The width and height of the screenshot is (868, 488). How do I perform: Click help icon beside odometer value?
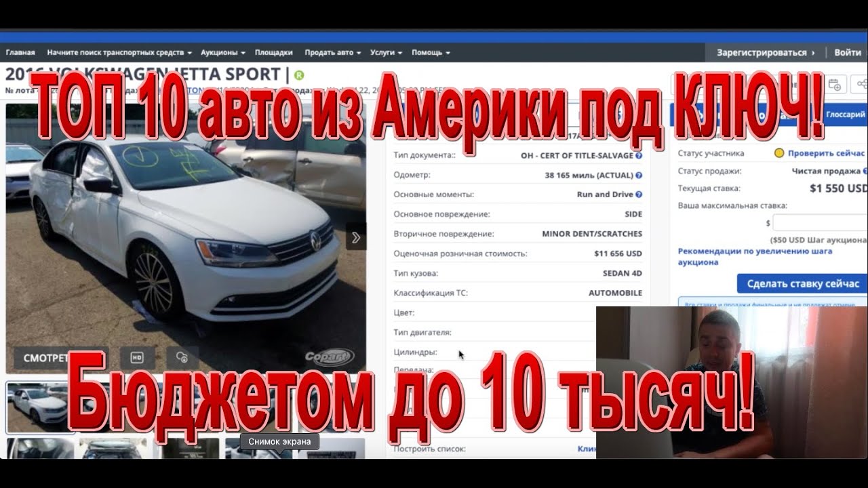(639, 175)
